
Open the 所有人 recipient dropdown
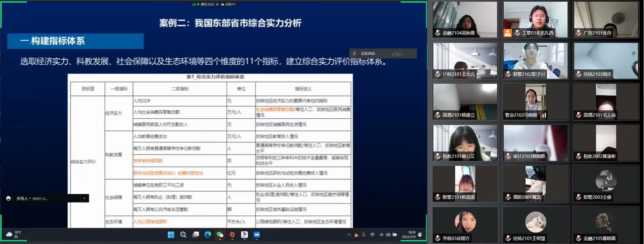(23, 198)
